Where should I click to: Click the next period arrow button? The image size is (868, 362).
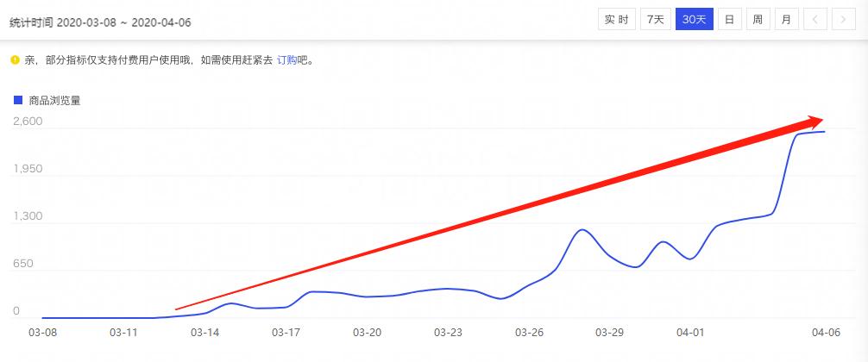coord(842,19)
